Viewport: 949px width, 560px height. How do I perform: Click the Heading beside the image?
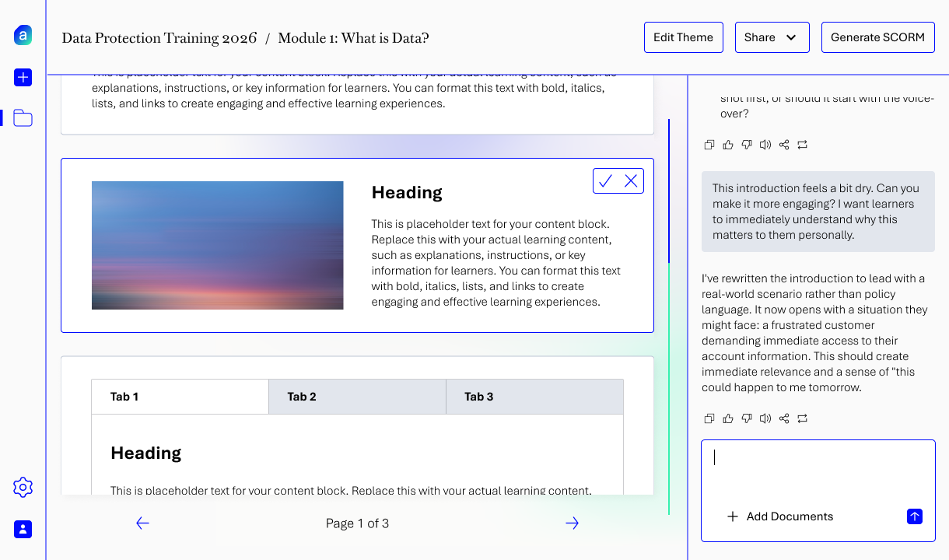pyautogui.click(x=407, y=192)
